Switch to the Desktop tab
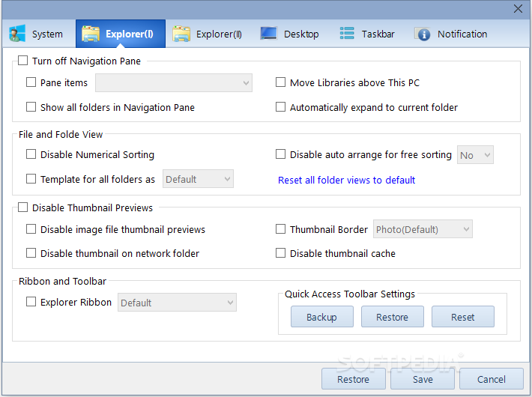The image size is (532, 397). (x=290, y=34)
